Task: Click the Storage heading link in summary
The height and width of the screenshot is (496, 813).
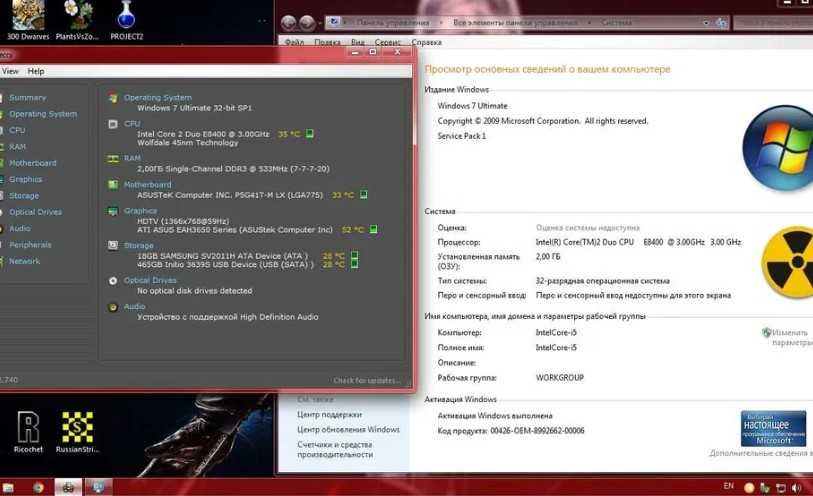Action: pos(138,246)
